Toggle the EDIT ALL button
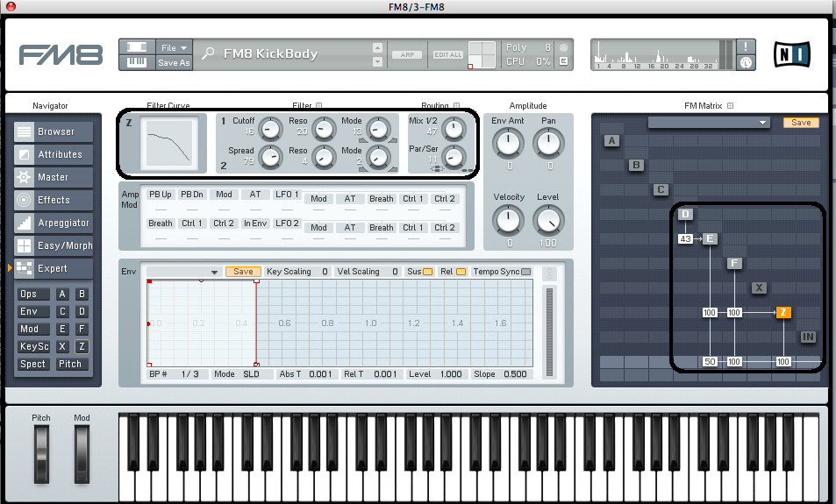This screenshot has width=836, height=504. coord(448,54)
